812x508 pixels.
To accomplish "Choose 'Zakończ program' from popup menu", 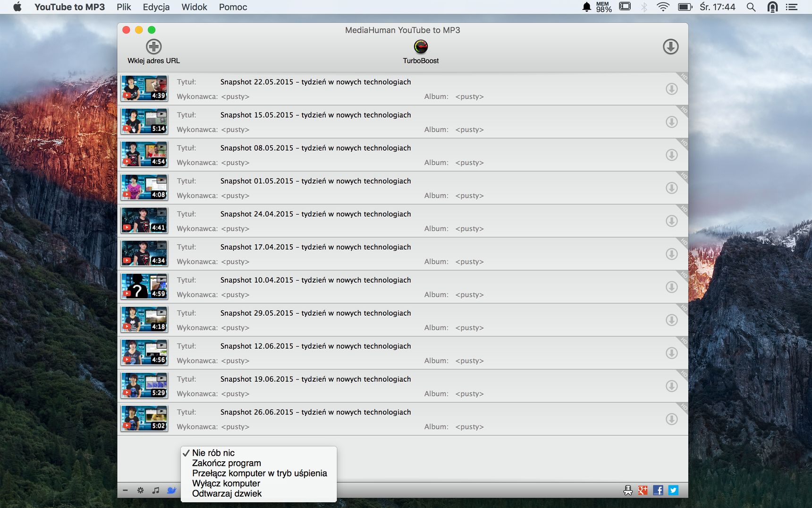I will (x=259, y=463).
